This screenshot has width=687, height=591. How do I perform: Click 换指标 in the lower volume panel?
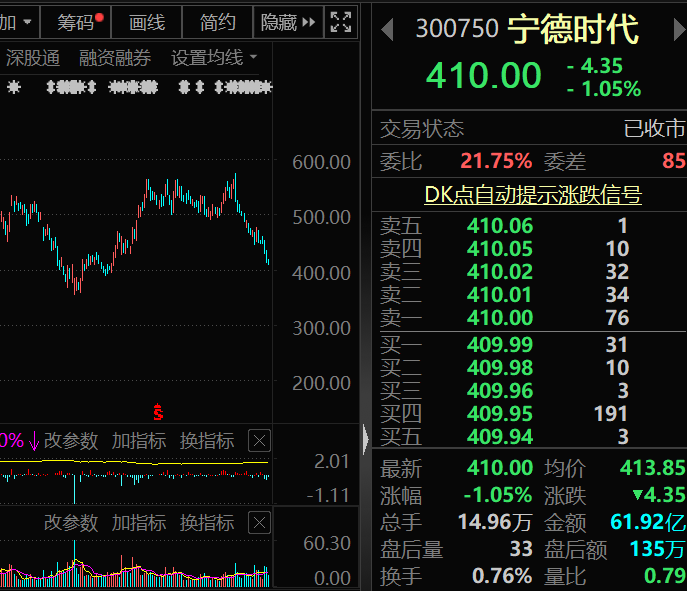pyautogui.click(x=207, y=523)
